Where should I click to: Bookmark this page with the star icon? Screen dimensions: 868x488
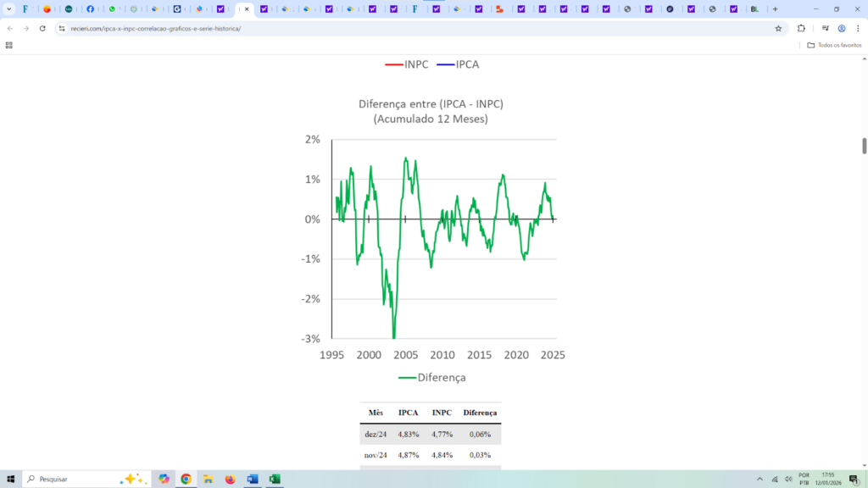tap(778, 28)
